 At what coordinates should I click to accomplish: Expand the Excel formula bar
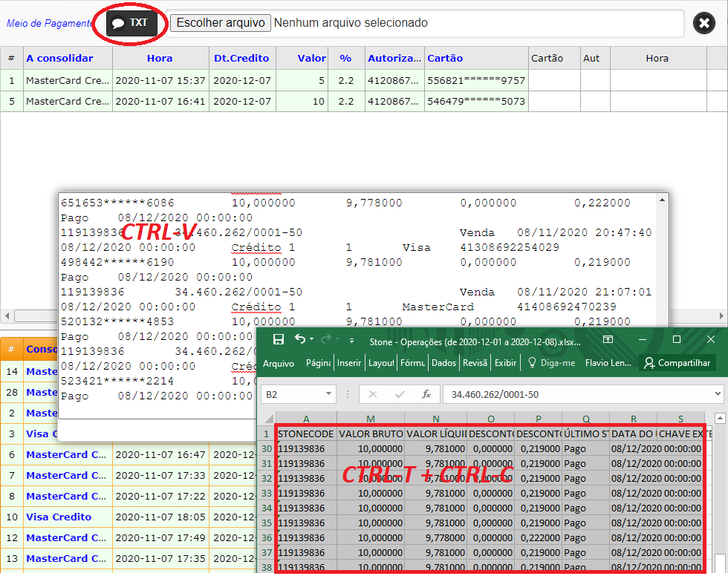tap(718, 394)
